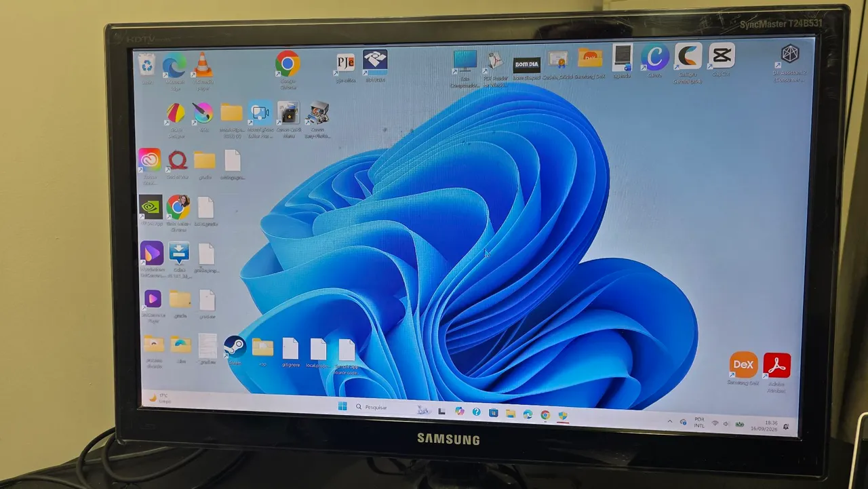Open the clock and date flyout

[770, 425]
